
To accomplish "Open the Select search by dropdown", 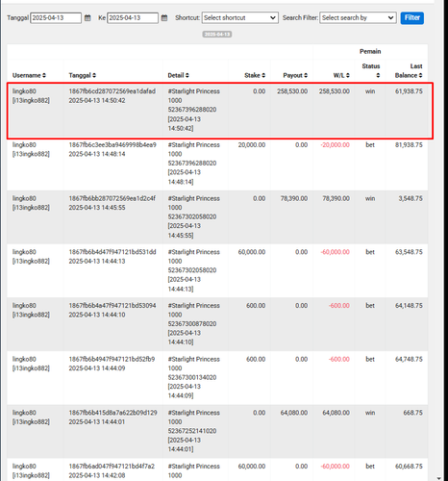I will [358, 17].
